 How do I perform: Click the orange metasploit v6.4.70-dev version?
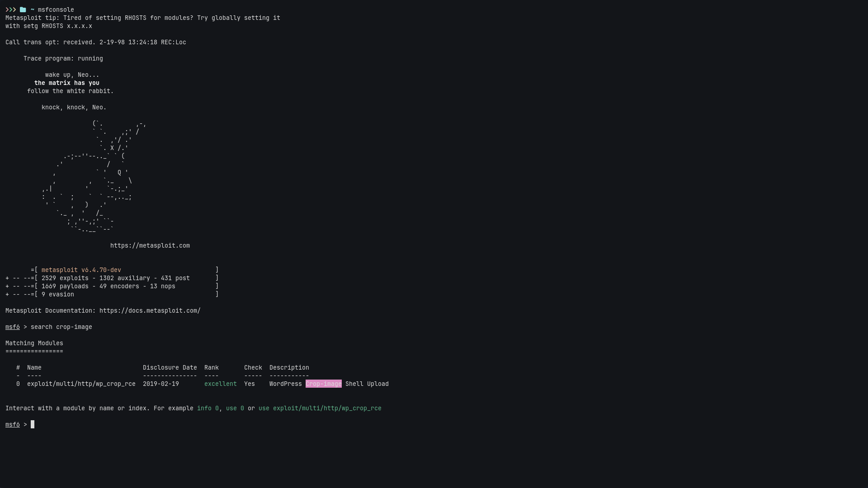pyautogui.click(x=81, y=270)
